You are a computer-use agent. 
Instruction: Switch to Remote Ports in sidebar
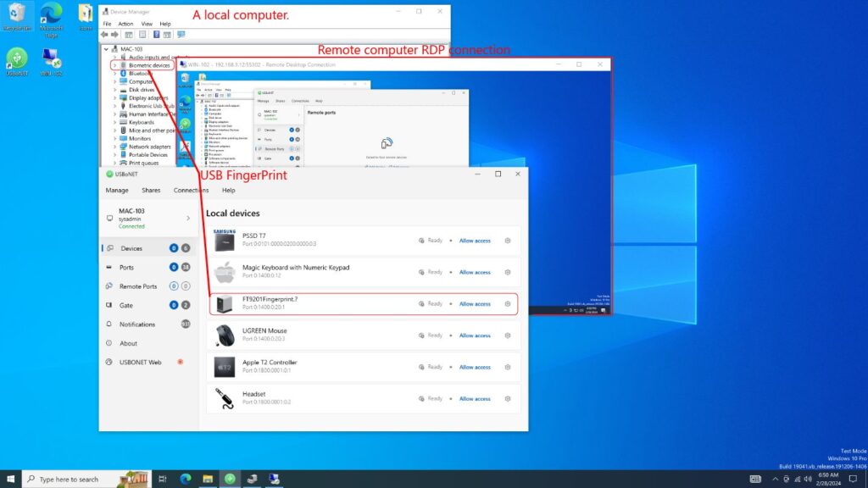(x=137, y=286)
